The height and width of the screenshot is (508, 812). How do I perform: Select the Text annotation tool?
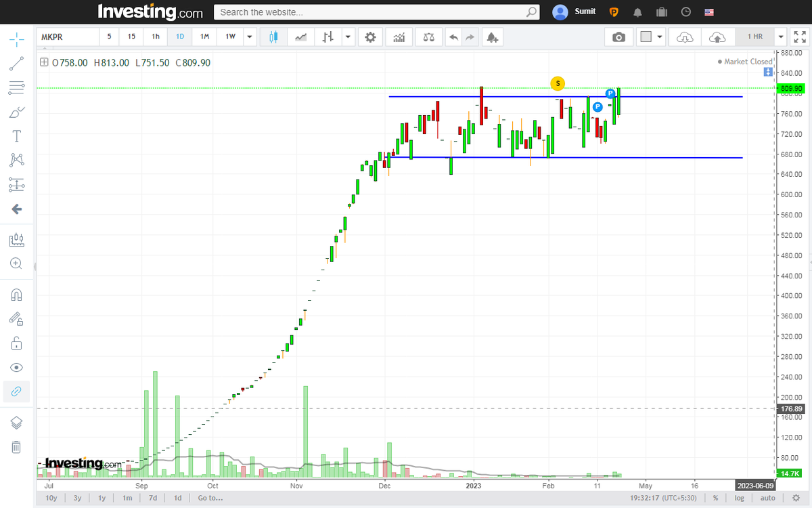[16, 136]
